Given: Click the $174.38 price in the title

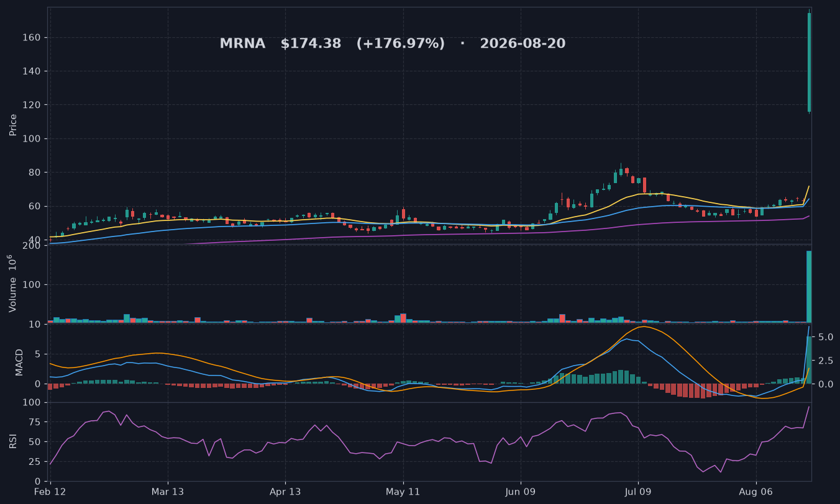Looking at the screenshot, I should [311, 44].
